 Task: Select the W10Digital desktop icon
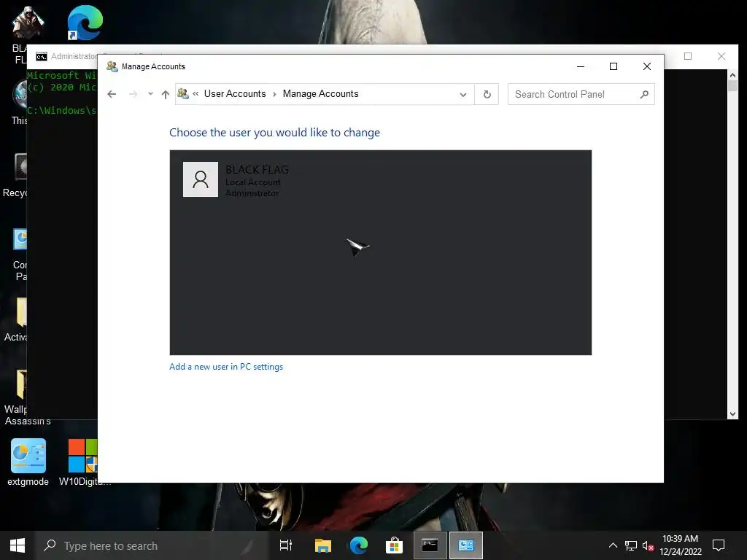pos(85,462)
